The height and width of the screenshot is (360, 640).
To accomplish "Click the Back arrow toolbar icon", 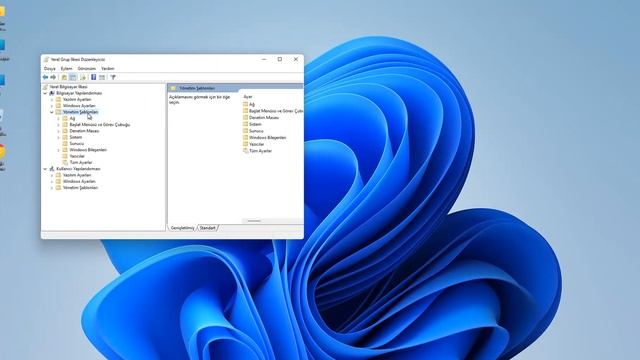I will tap(45, 77).
